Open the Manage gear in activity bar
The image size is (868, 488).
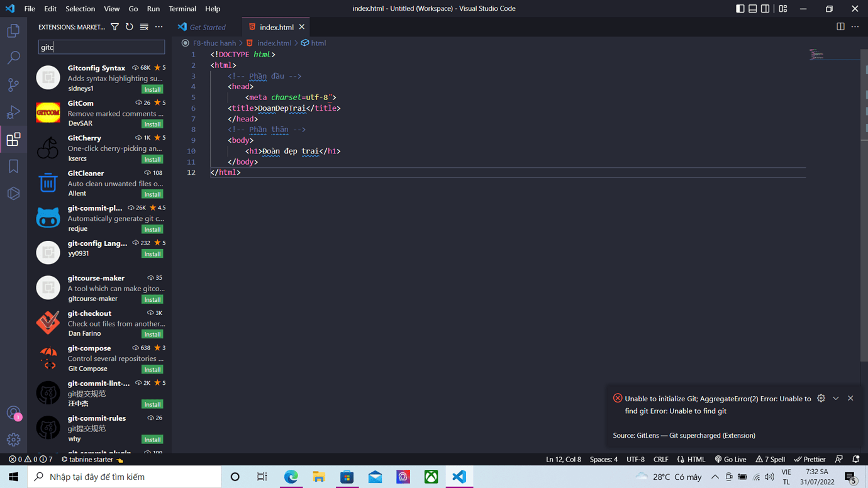point(13,440)
